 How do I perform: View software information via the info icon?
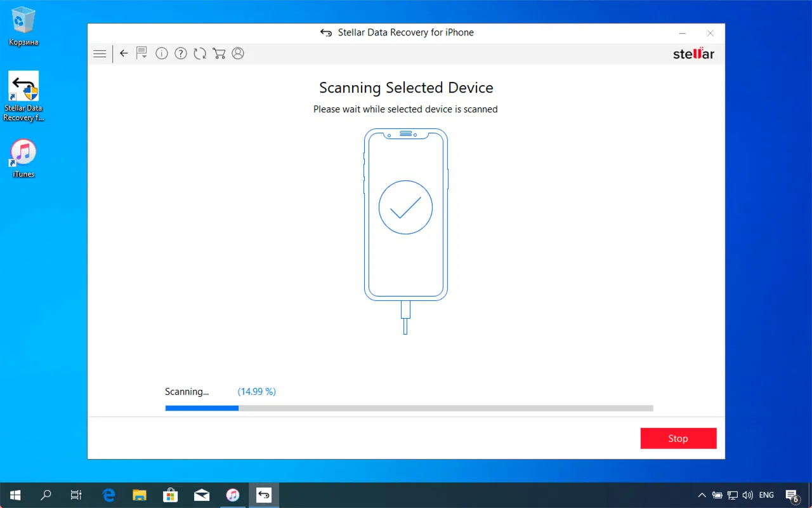162,53
